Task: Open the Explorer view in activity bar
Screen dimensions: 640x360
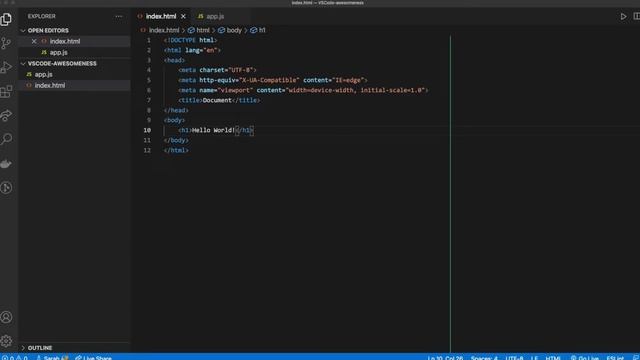Action: [x=6, y=19]
